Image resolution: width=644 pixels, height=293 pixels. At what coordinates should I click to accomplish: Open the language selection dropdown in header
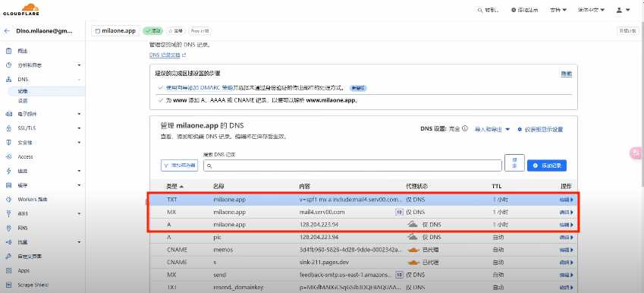click(x=591, y=10)
